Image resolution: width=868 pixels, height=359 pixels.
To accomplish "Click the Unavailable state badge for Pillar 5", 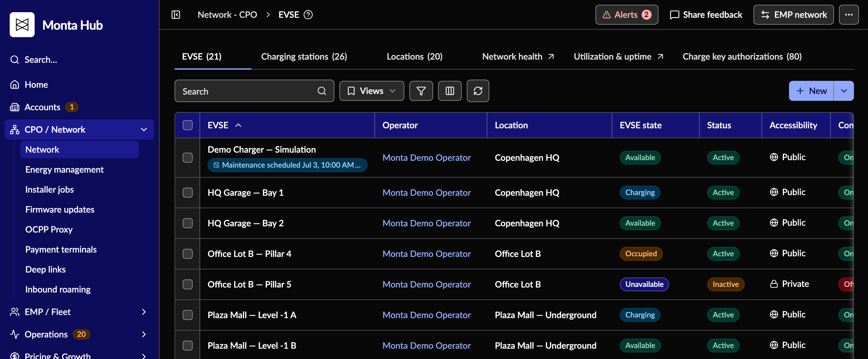I will (x=644, y=285).
